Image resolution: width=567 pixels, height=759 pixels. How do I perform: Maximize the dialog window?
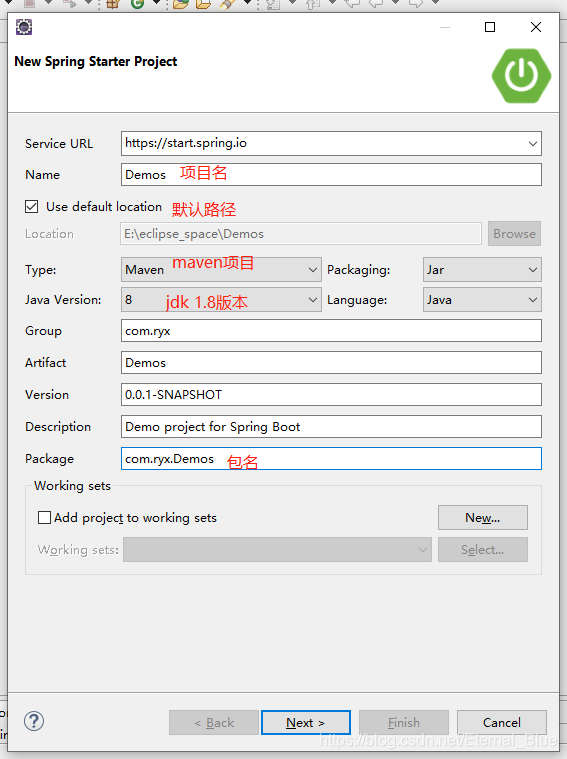point(490,27)
